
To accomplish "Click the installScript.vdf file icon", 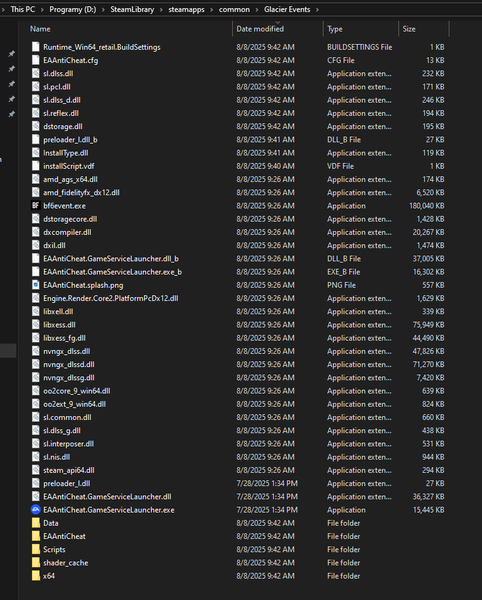I will coord(36,166).
